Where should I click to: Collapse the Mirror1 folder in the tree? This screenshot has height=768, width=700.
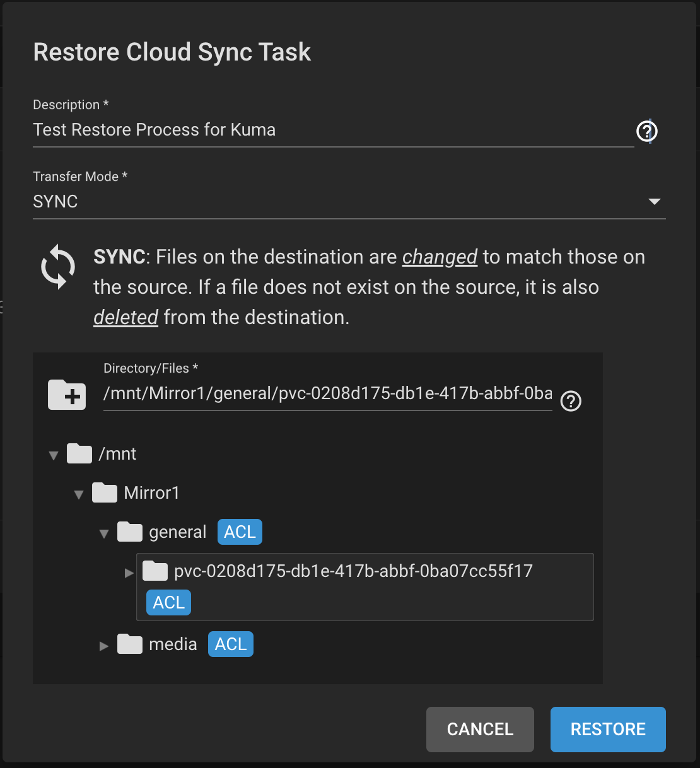(x=78, y=494)
